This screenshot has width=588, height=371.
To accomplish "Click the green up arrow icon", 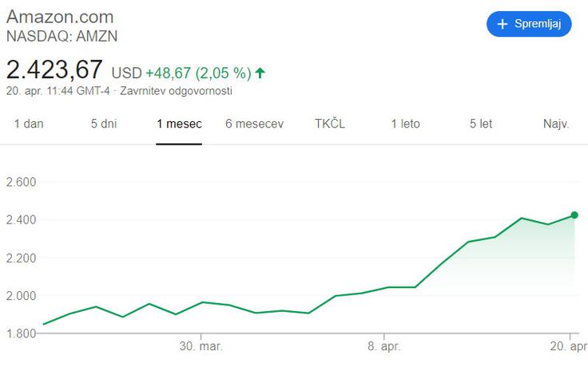I will [x=260, y=73].
